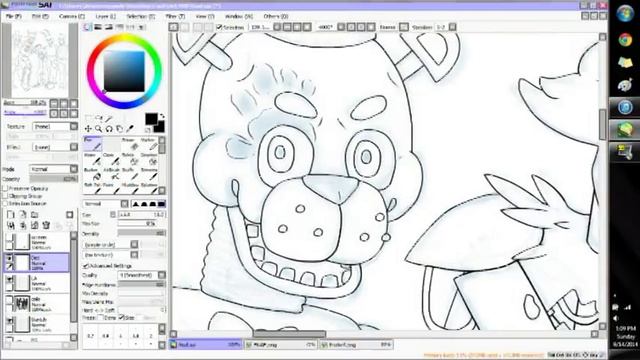Clear the selected layer contents
This screenshot has height=360, width=640.
35,225
